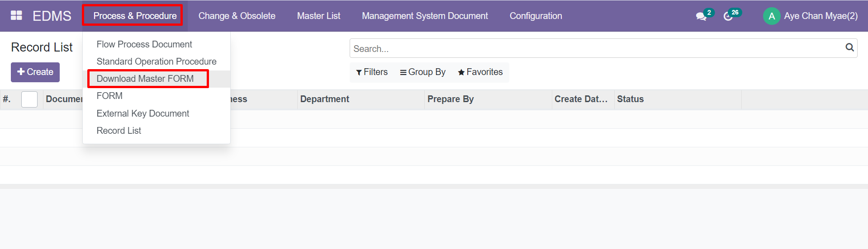Open the conversations chat icon
Screen dimensions: 868x249
702,16
